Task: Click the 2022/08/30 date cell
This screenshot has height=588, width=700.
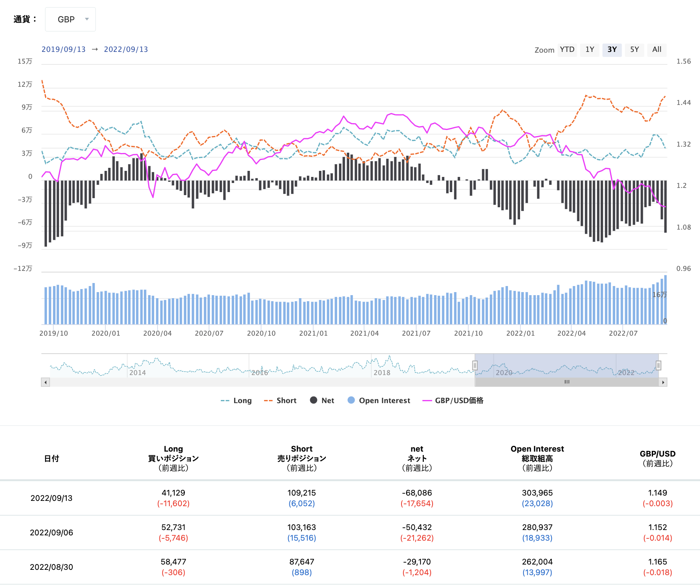Action: (x=52, y=568)
